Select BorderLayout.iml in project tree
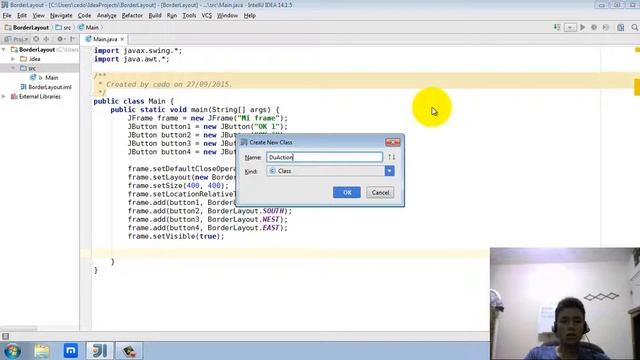The width and height of the screenshot is (640, 360). (x=46, y=87)
